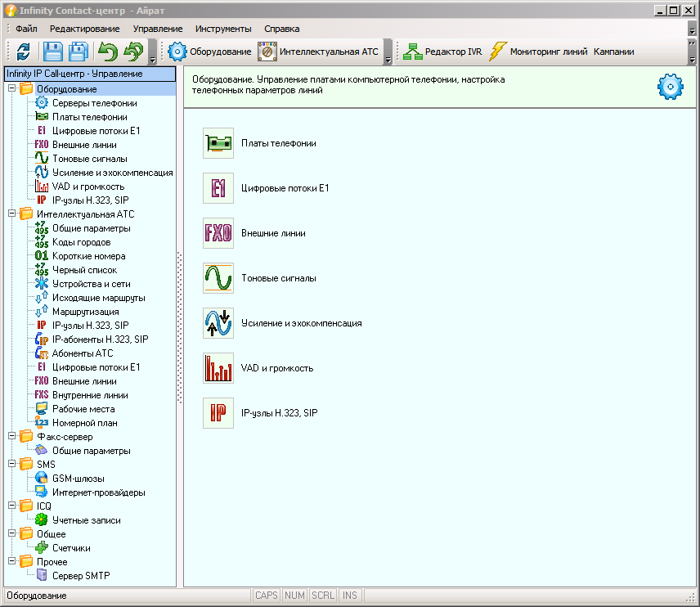Viewport: 700px width, 607px height.
Task: Open the Инструменты menu
Action: point(223,29)
